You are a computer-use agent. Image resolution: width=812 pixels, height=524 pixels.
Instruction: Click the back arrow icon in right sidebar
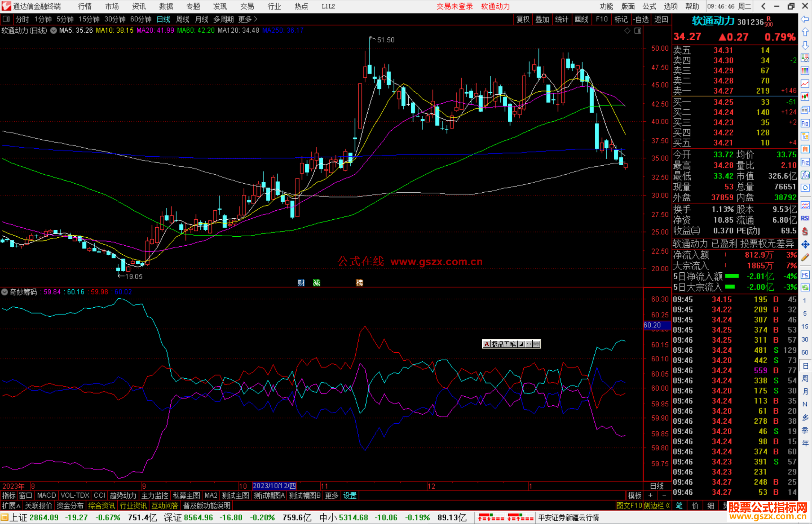[x=805, y=19]
